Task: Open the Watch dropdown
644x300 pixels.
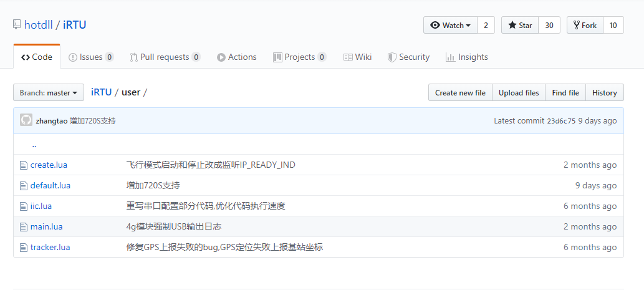Action: click(x=450, y=25)
